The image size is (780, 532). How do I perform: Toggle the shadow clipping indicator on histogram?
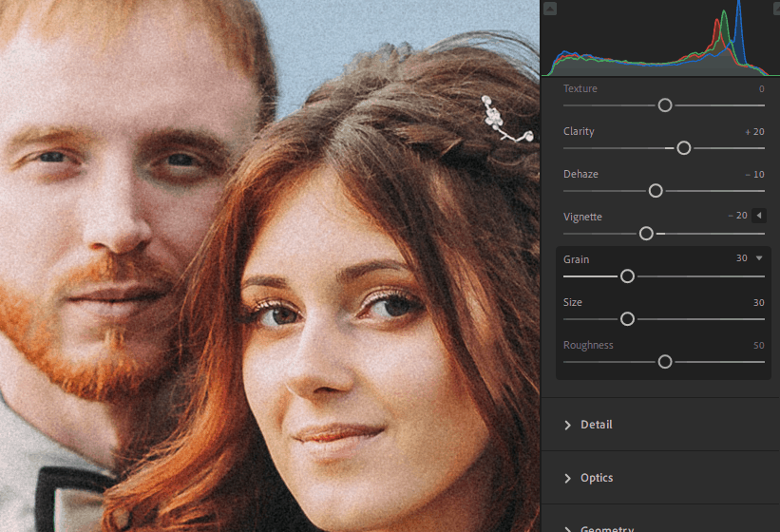tap(550, 9)
